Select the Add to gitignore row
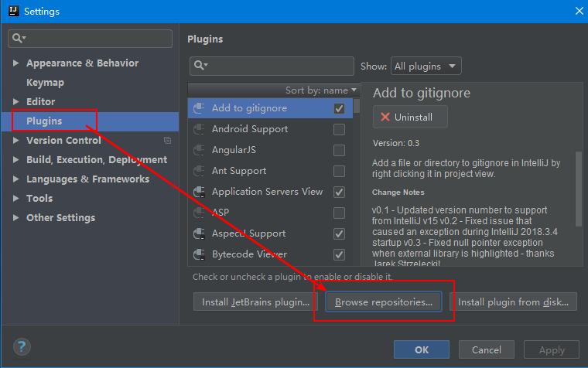This screenshot has height=368, width=588. tap(270, 108)
